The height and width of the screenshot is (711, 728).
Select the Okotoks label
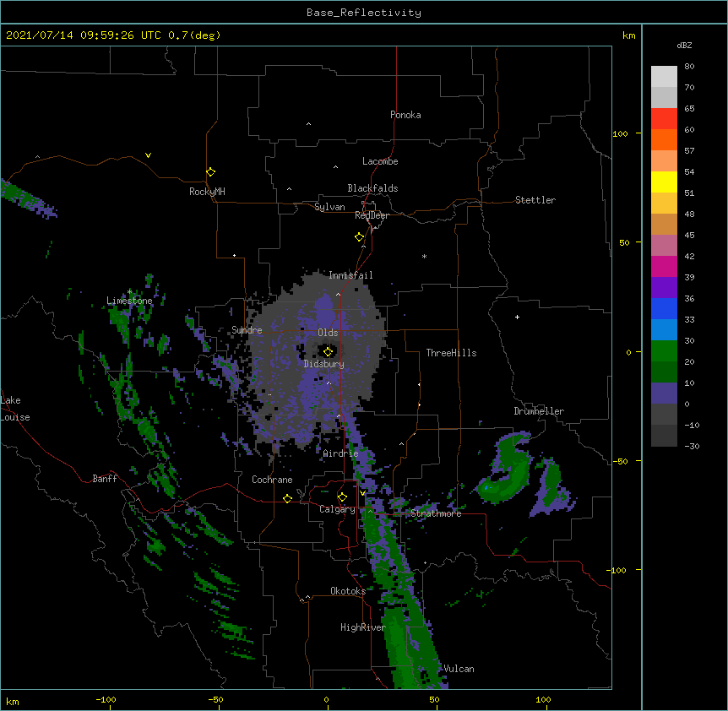(x=348, y=591)
